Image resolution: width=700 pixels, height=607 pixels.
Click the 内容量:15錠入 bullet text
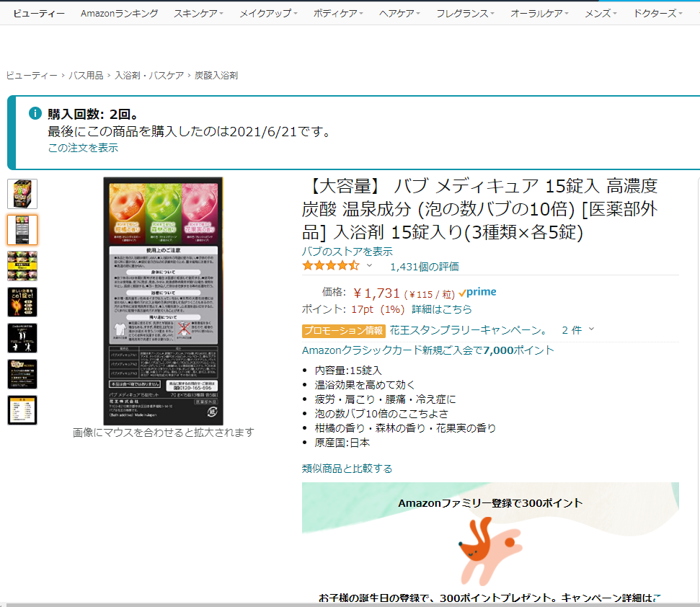tap(348, 371)
